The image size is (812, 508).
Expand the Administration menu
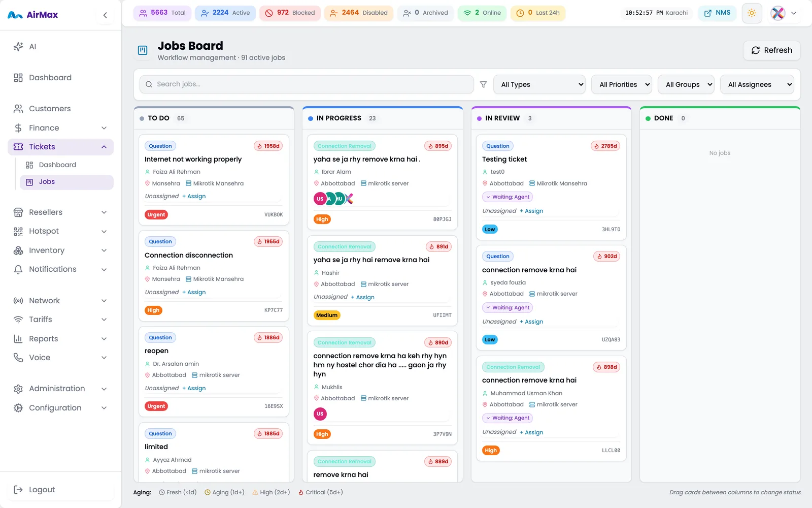(x=61, y=389)
